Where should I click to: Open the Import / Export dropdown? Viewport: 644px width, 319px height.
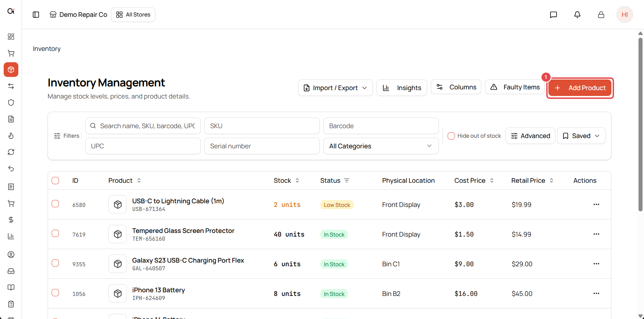pos(335,88)
